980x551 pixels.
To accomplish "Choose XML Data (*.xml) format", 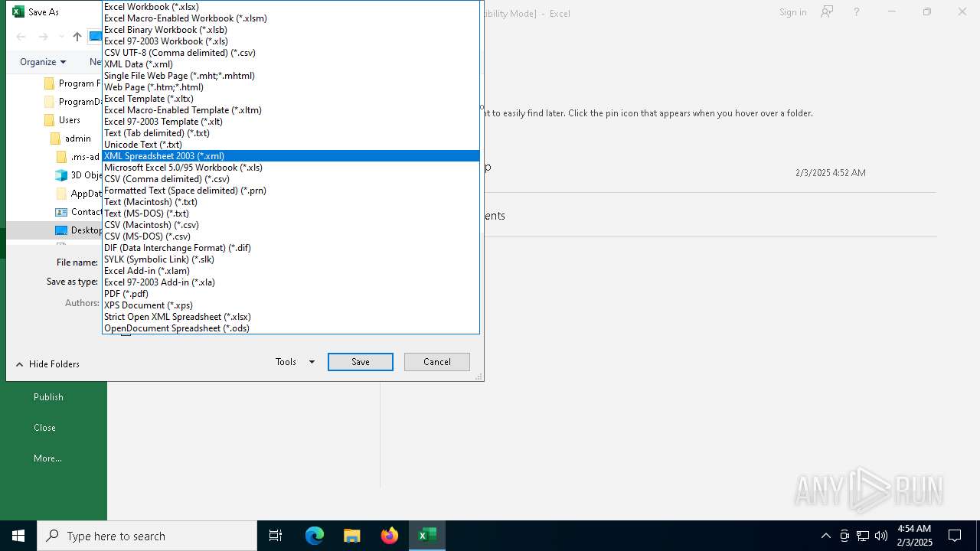I will point(291,64).
